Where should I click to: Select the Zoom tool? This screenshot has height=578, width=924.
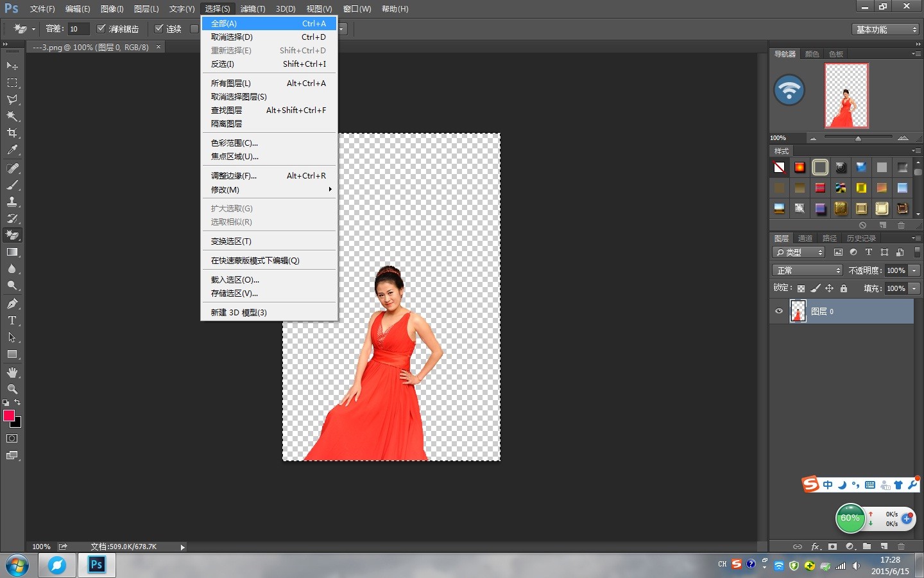tap(12, 389)
